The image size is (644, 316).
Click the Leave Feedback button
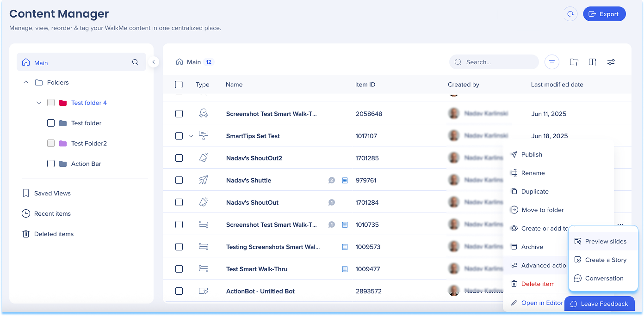click(x=599, y=304)
